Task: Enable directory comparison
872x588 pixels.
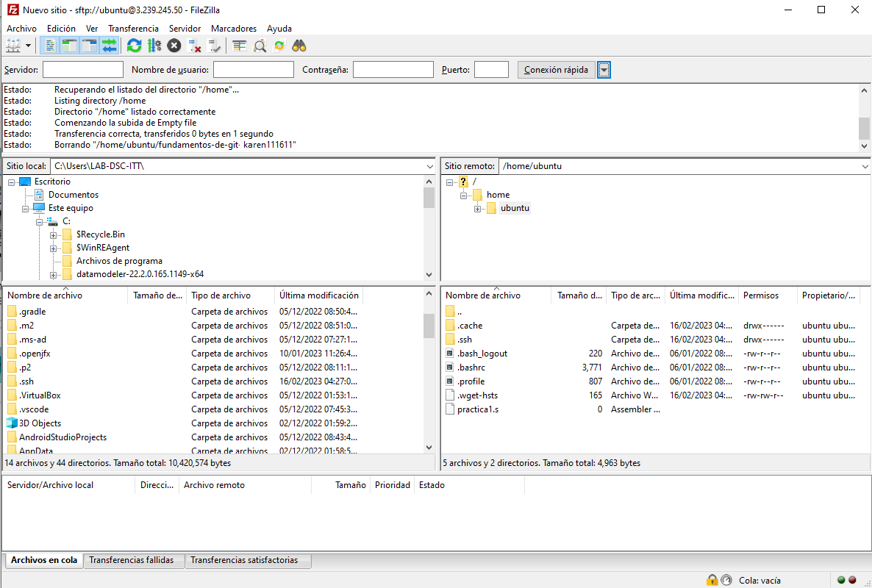Action: pyautogui.click(x=238, y=45)
